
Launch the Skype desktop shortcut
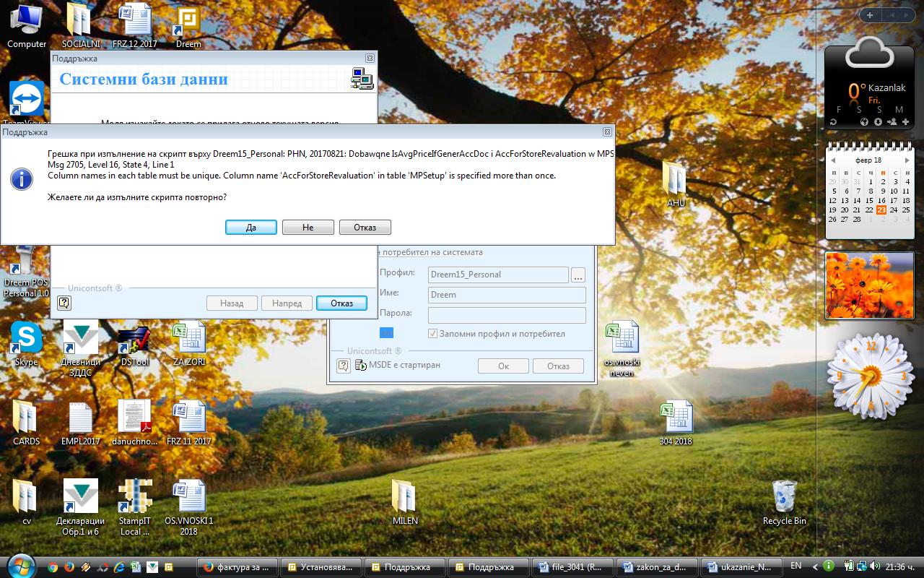[26, 344]
